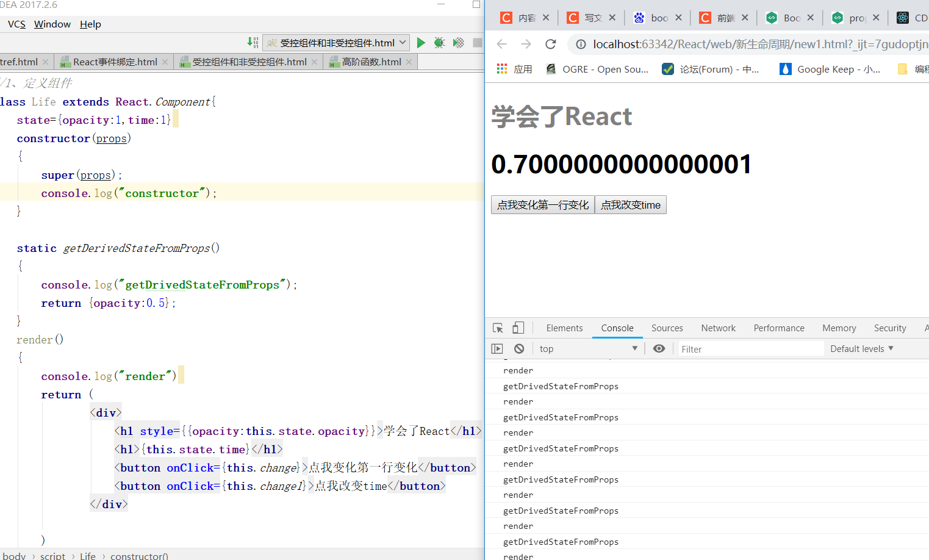The image size is (929, 560).
Task: Open the Window menu in IDEA
Action: click(52, 24)
